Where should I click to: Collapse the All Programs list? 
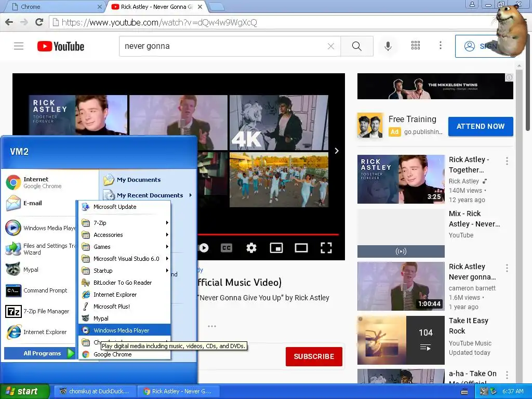point(40,353)
